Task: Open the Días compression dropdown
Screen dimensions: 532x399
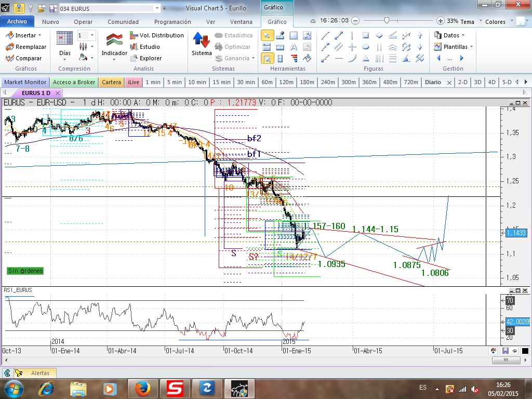Action: click(65, 54)
